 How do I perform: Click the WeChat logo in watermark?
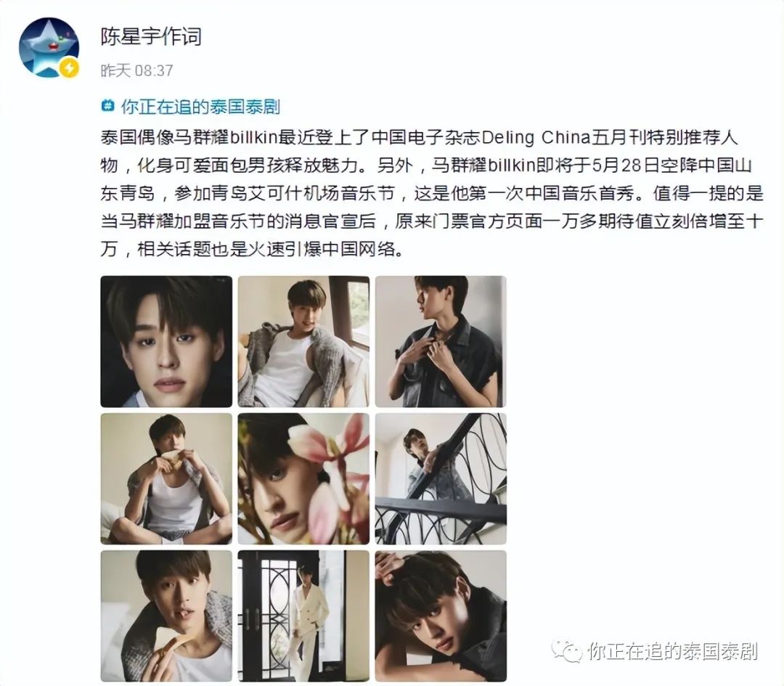pos(567,650)
